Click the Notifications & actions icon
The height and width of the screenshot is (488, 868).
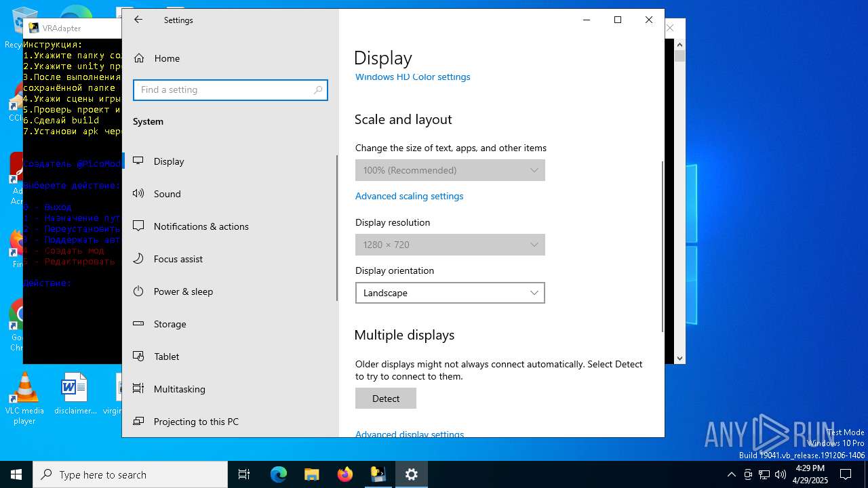coord(138,226)
